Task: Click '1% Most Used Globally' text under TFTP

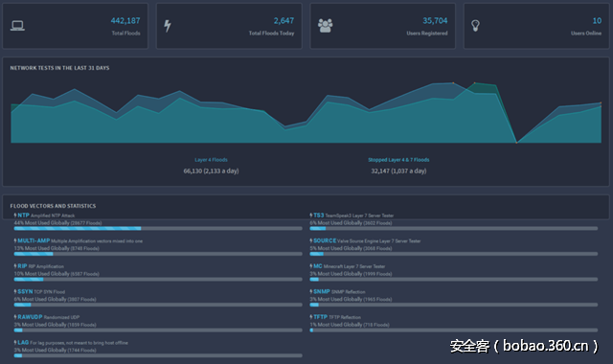Action: pyautogui.click(x=336, y=325)
